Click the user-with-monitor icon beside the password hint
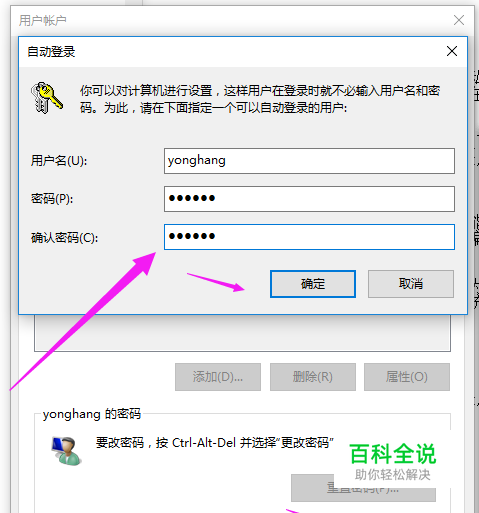The height and width of the screenshot is (513, 479). (66, 451)
